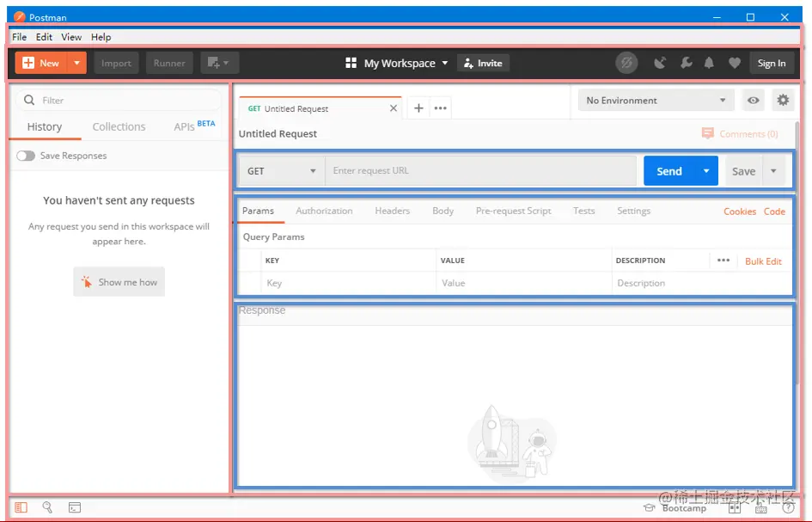This screenshot has width=812, height=522.
Task: Open the Help menu
Action: tap(101, 37)
